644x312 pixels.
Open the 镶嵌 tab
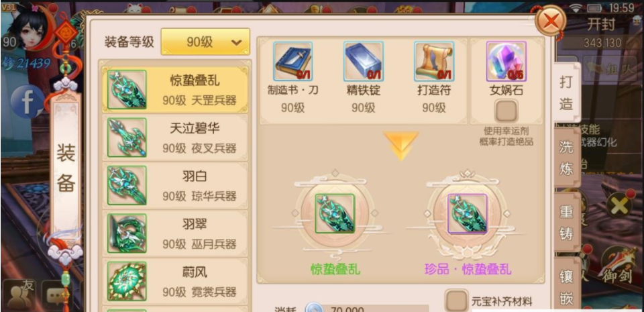point(566,285)
